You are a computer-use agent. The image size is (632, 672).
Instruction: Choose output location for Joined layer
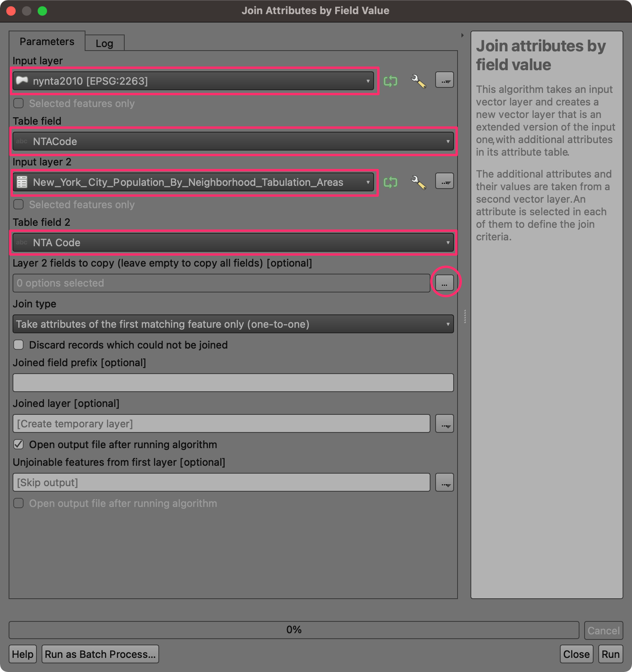point(445,424)
